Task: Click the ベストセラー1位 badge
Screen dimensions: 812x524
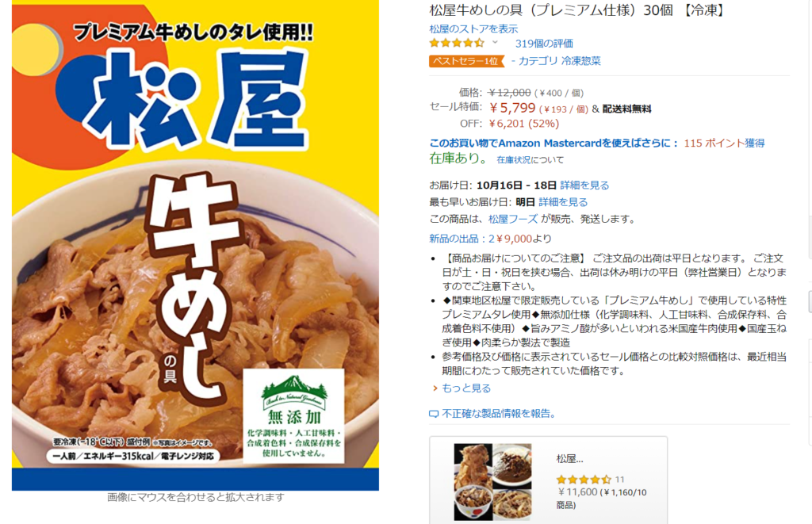Action: [466, 61]
